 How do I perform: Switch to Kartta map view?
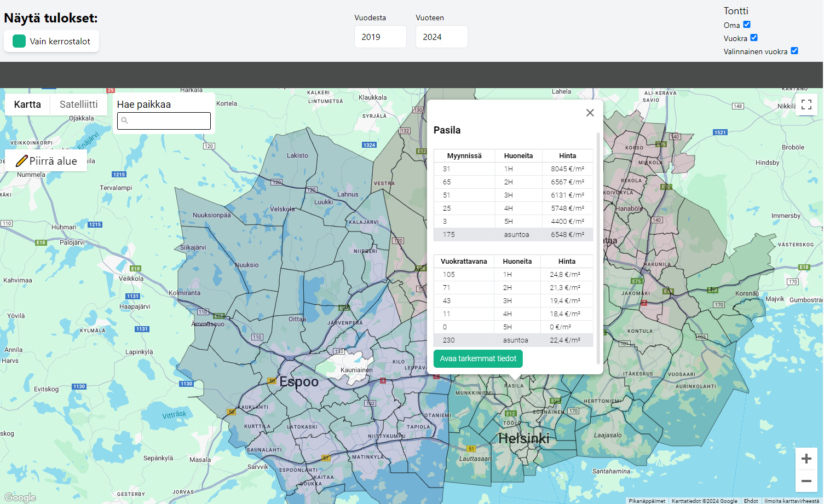pos(27,105)
